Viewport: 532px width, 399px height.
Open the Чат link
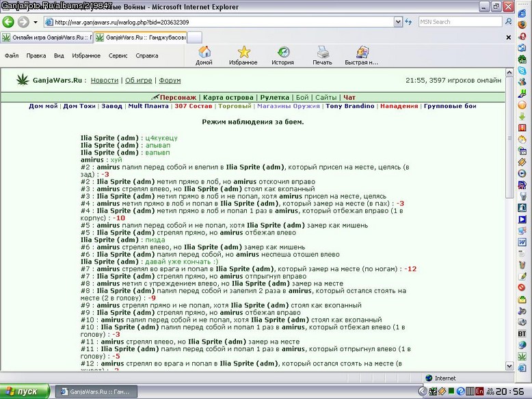pyautogui.click(x=349, y=98)
